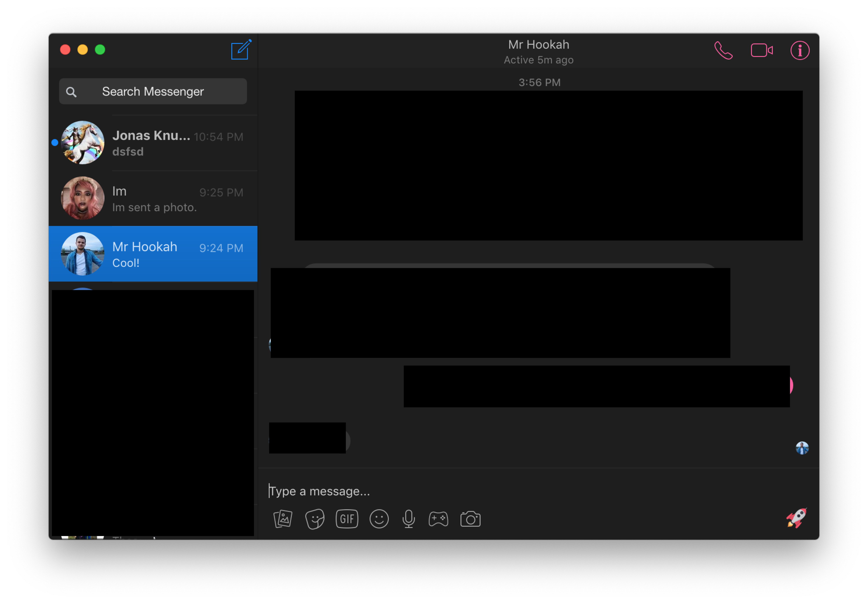Open the Jonas Knu... conversation

153,143
